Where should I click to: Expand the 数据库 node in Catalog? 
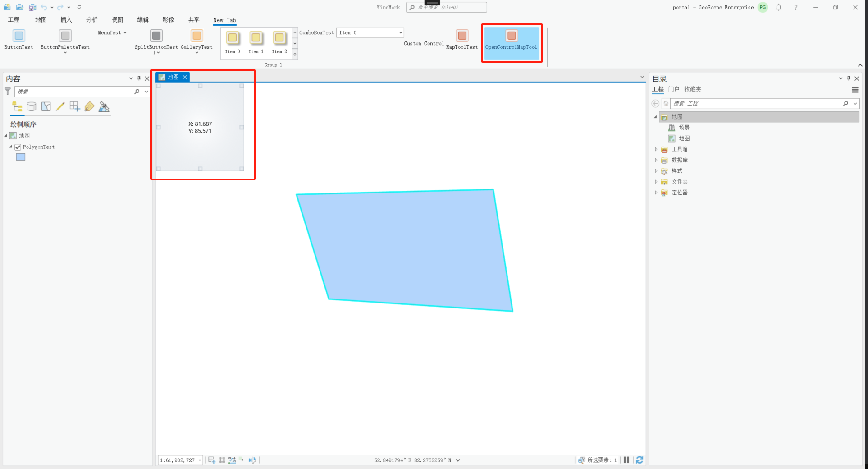[656, 160]
